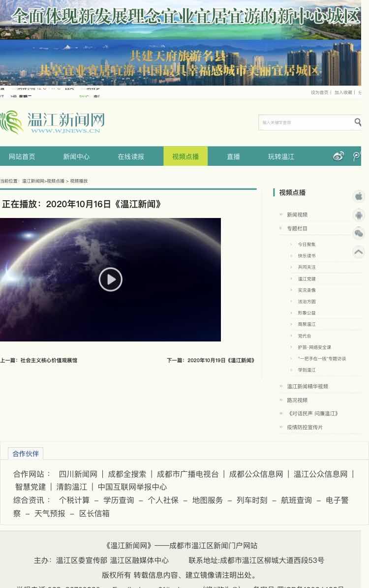Click the 温江新闻网 site logo
369x588 pixels.
53,122
